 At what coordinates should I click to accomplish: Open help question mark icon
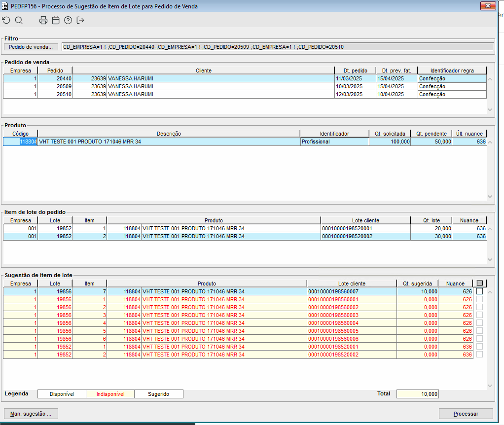68,21
